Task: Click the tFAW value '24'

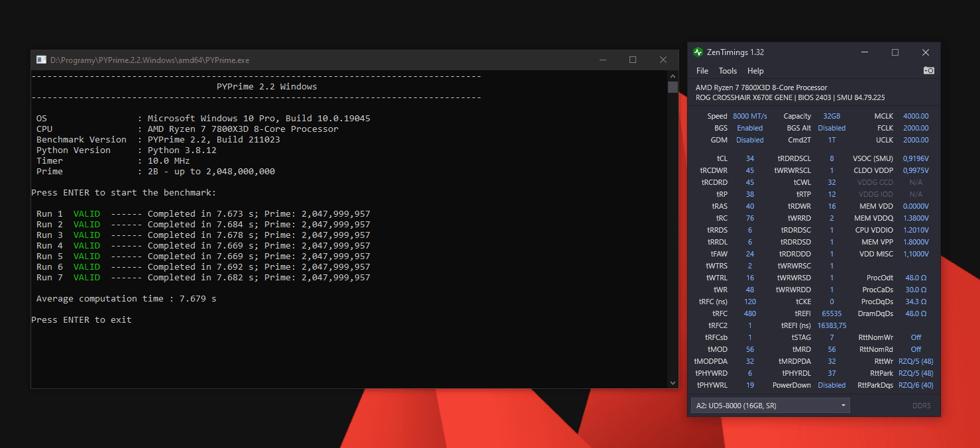Action: tap(750, 254)
